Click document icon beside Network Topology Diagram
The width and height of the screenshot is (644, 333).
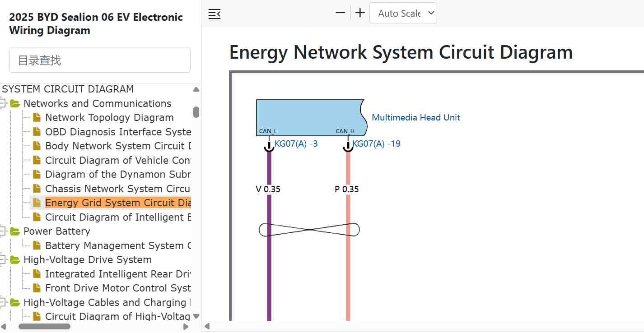pyautogui.click(x=37, y=117)
